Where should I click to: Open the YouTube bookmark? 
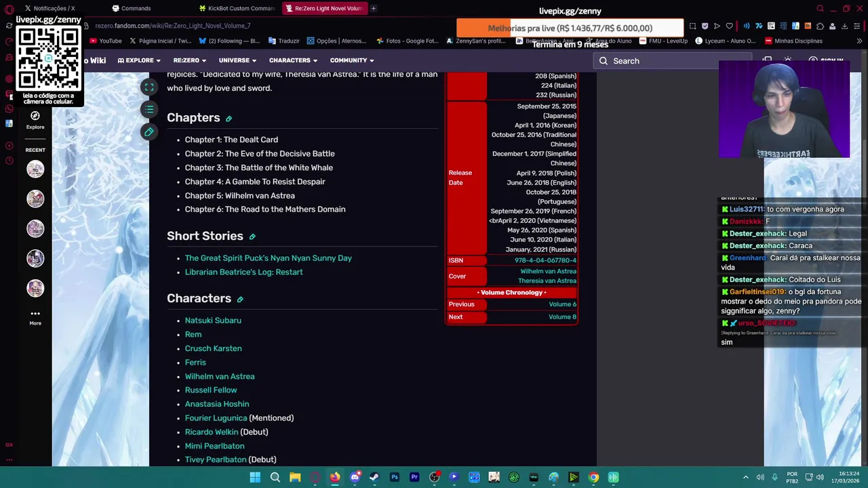[x=106, y=41]
